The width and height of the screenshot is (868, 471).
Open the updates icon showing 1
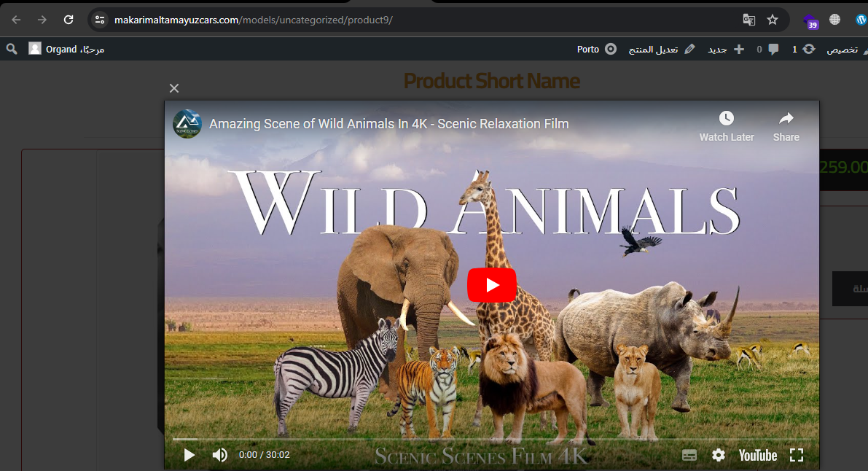pos(803,50)
